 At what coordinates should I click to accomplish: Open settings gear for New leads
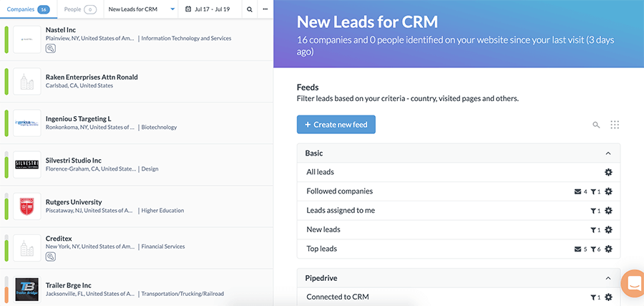click(x=608, y=229)
